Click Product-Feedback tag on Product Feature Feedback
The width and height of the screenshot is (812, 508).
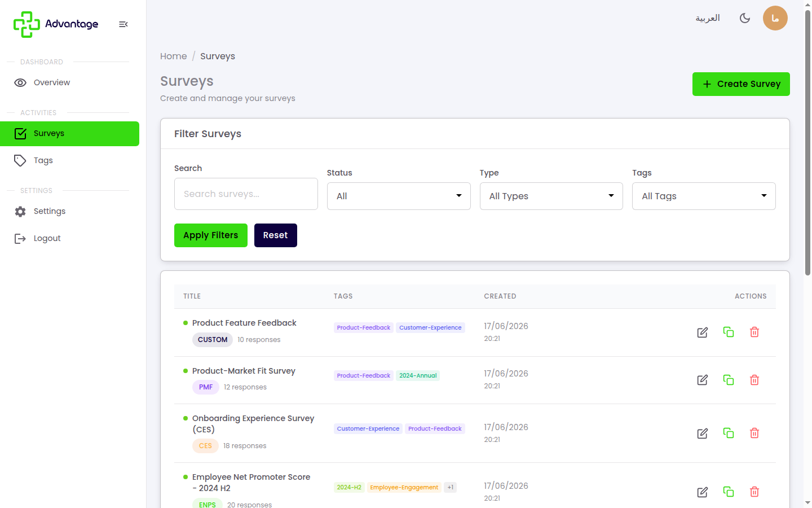[x=364, y=327]
